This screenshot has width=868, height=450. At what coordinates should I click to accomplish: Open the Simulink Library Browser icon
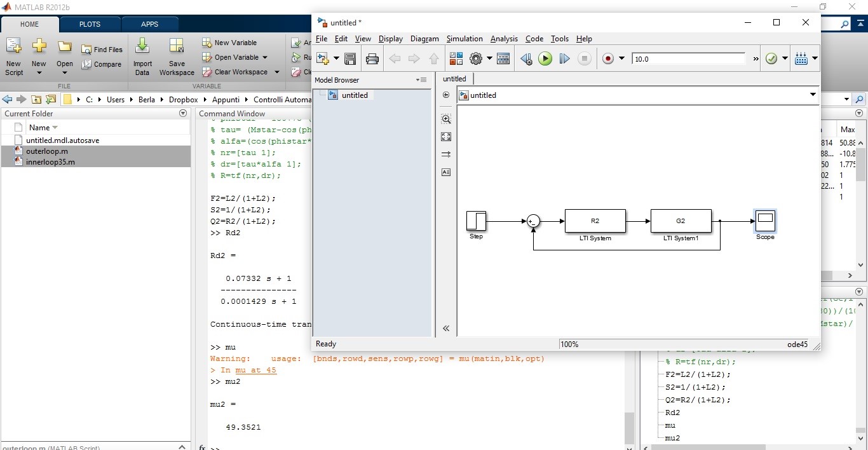pos(456,59)
